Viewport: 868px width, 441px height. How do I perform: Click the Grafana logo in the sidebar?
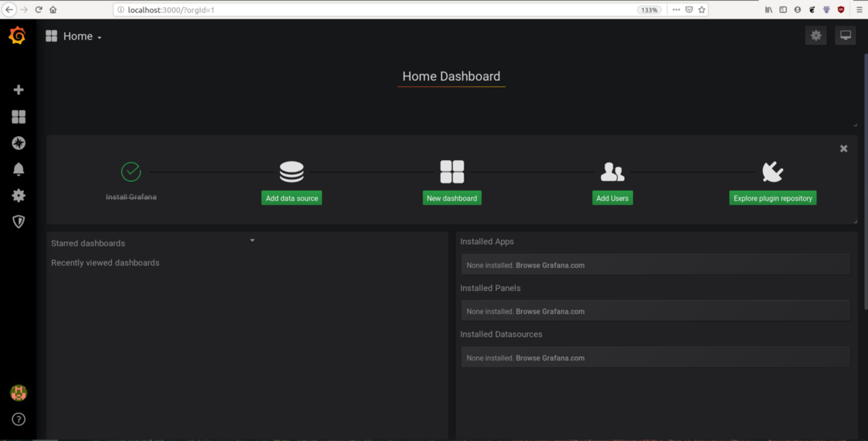tap(17, 35)
